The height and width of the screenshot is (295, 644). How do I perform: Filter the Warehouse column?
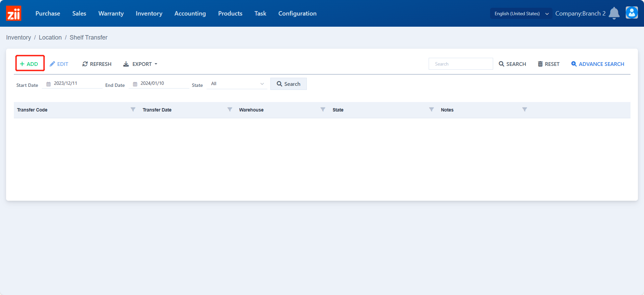pos(323,109)
